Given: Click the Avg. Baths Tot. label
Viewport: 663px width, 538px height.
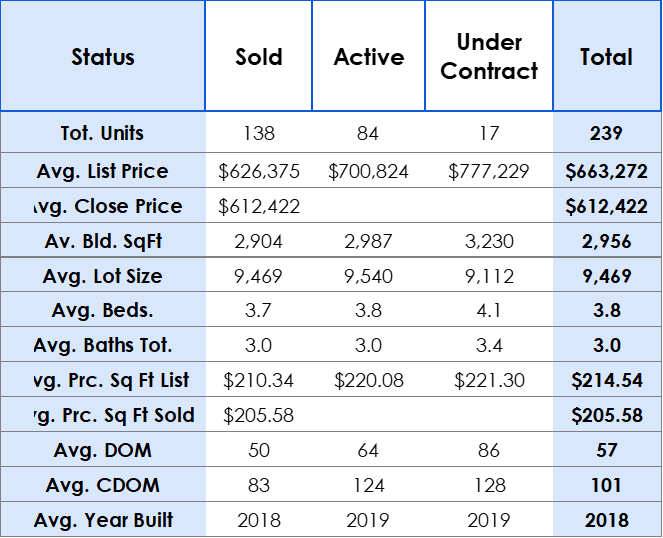Looking at the screenshot, I should click(x=103, y=345).
